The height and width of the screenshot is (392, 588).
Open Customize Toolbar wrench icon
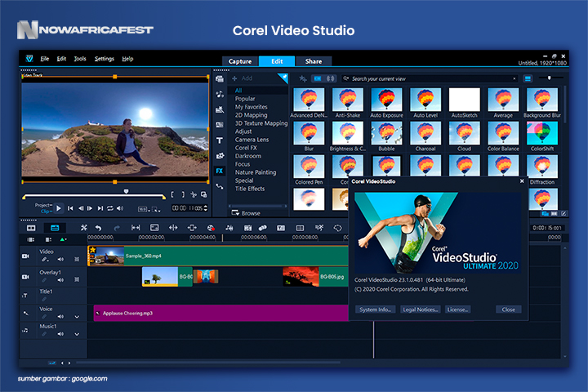[84, 228]
